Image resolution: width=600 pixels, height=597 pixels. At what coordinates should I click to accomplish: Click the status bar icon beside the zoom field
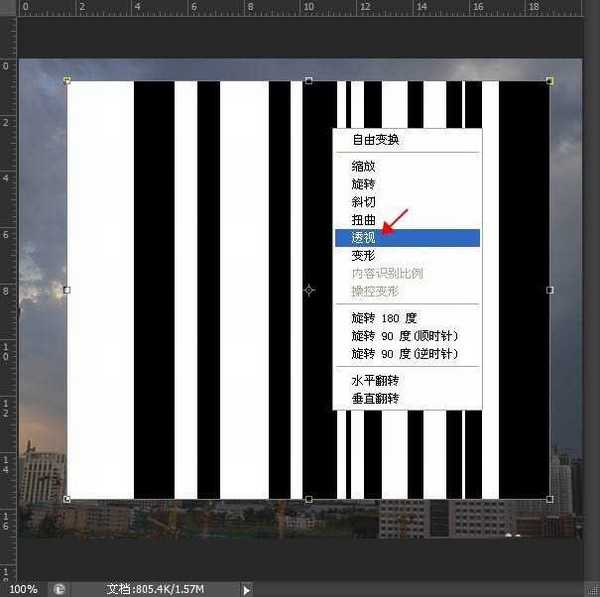[60, 590]
